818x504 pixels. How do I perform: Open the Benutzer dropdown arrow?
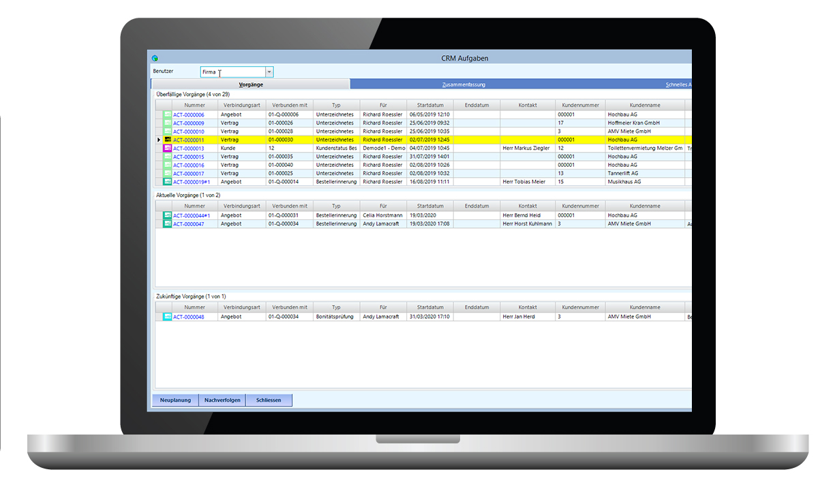click(x=269, y=72)
